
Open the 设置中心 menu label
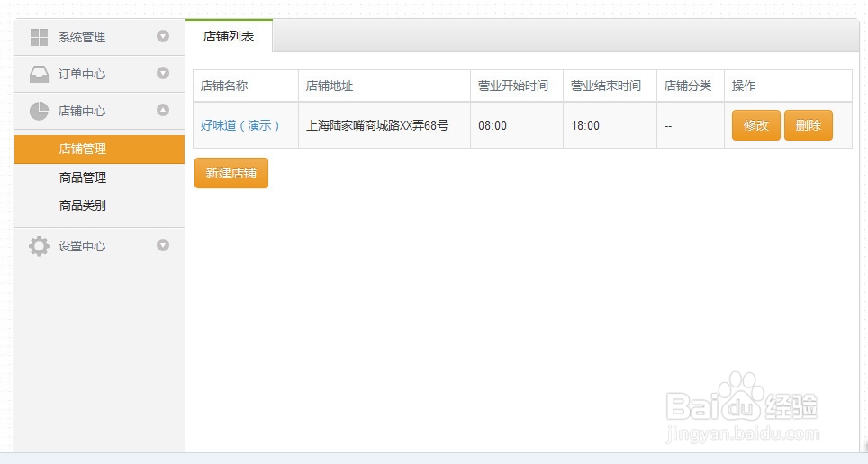coord(82,246)
